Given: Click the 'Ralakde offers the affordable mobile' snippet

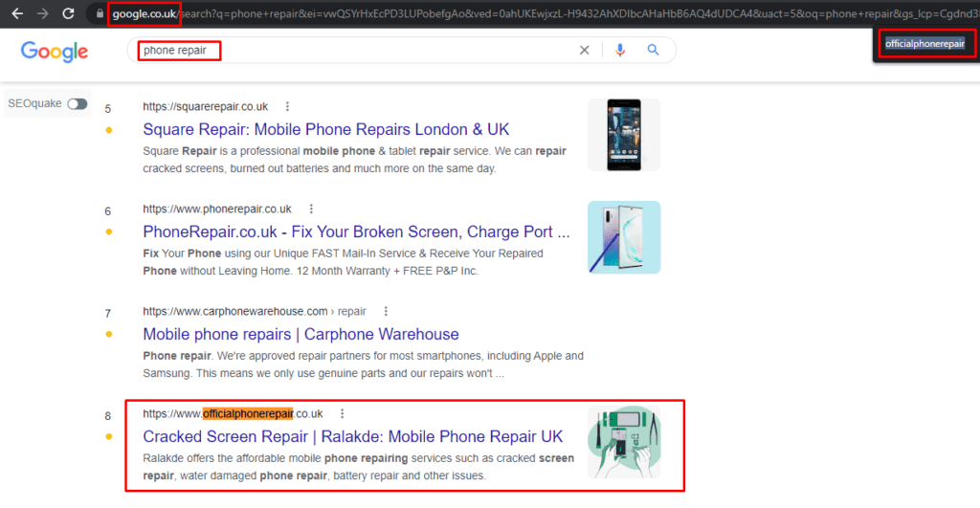Looking at the screenshot, I should pos(358,468).
